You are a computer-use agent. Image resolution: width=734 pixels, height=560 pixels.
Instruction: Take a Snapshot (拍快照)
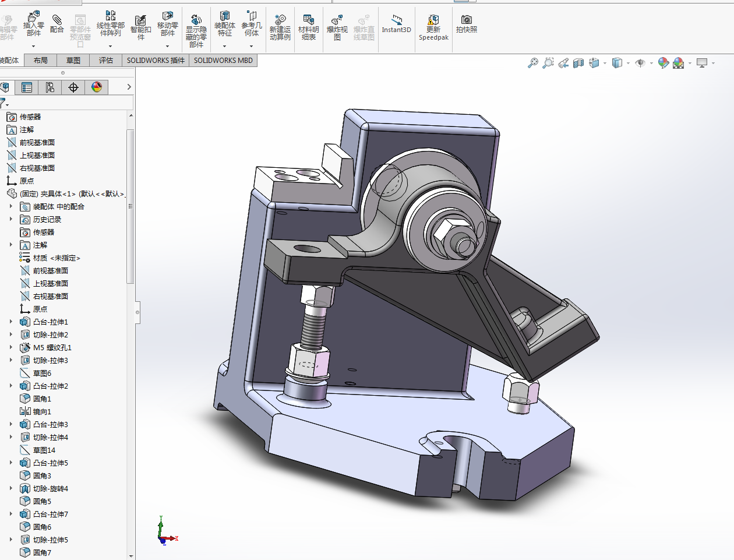(x=467, y=24)
